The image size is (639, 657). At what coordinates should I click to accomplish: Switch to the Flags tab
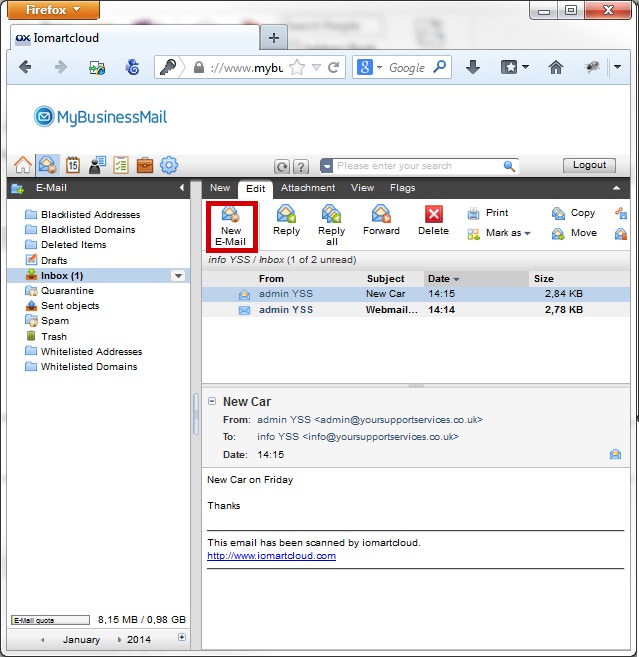(x=402, y=188)
